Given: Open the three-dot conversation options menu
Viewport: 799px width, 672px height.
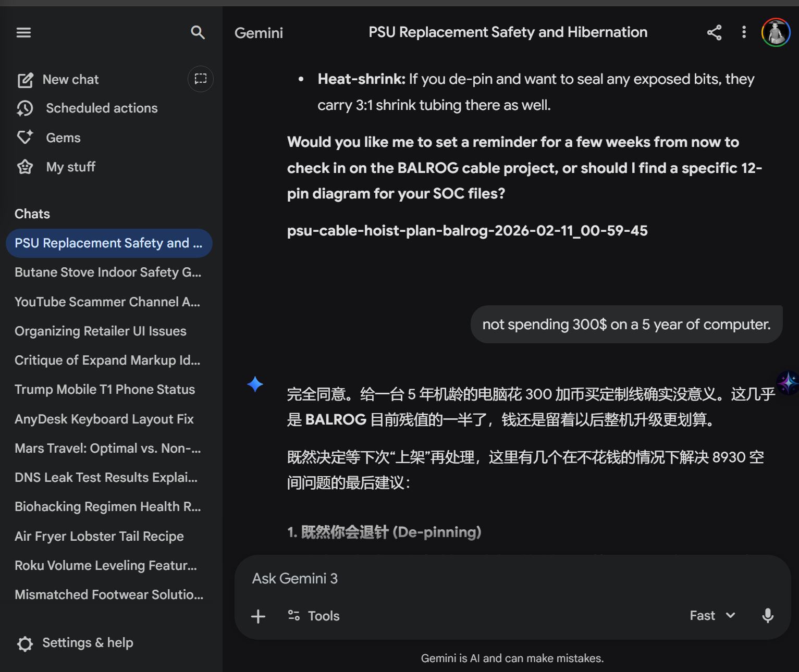Looking at the screenshot, I should click(x=744, y=32).
